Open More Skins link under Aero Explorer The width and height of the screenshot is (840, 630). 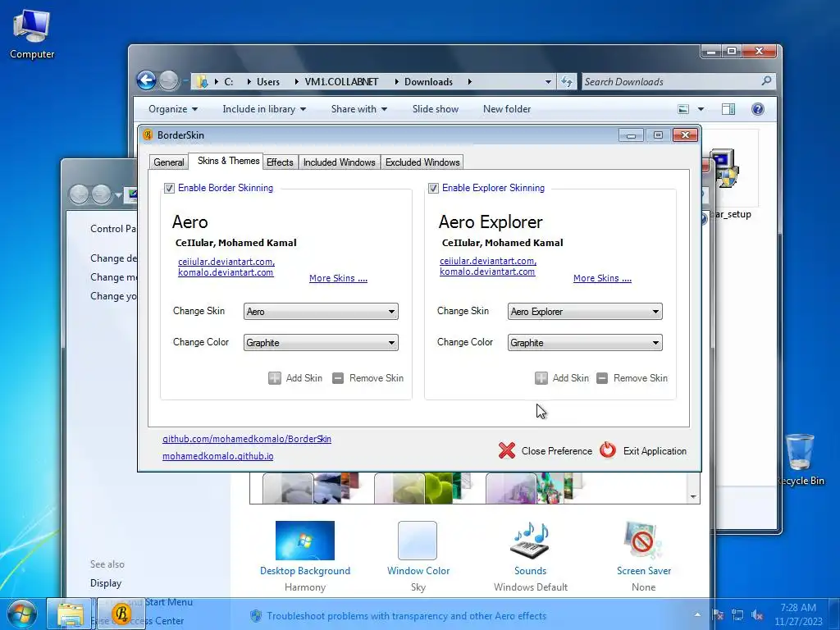click(602, 278)
